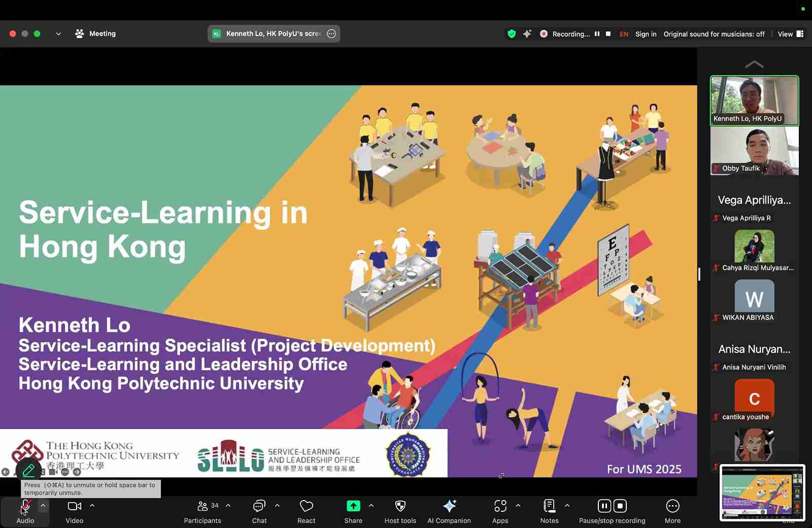The height and width of the screenshot is (528, 812).
Task: Select cantika youshe participant tile
Action: click(x=755, y=400)
